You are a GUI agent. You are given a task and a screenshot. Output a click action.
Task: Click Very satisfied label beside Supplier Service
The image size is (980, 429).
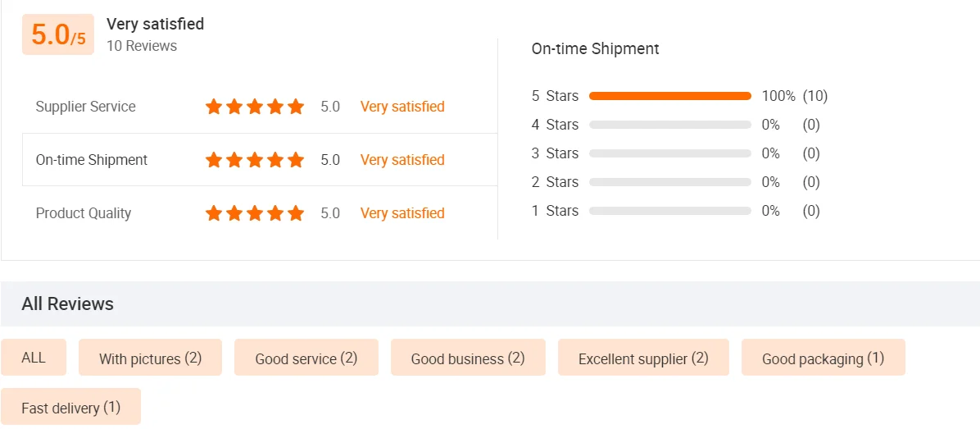pyautogui.click(x=402, y=107)
